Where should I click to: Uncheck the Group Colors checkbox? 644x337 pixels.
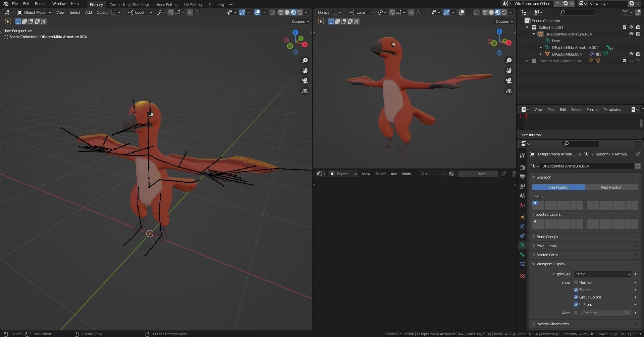(576, 297)
